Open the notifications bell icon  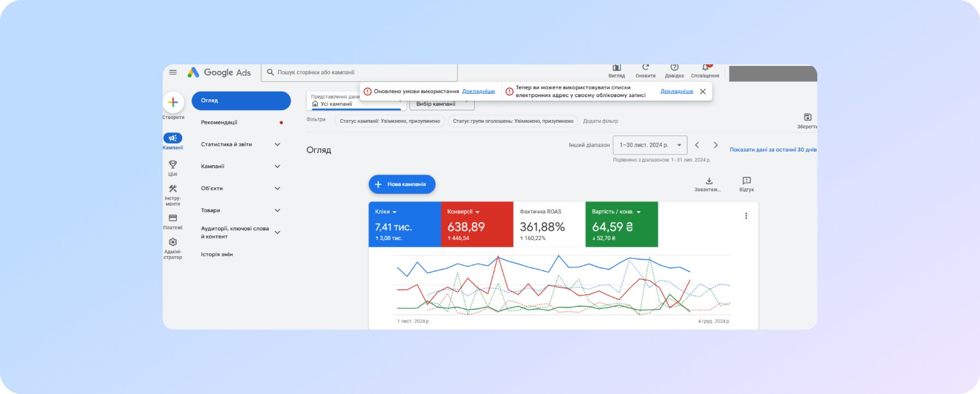[705, 68]
